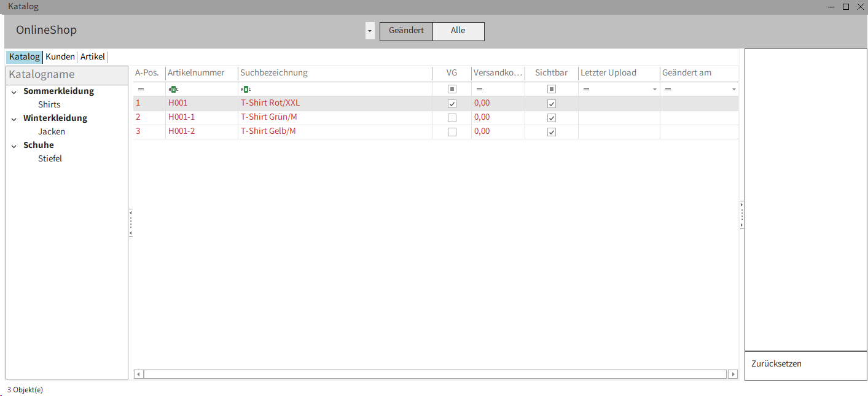Screen dimensions: 868x396
Task: Enable VG checkbox for T-Shirt Gelb/M
Action: tap(452, 132)
